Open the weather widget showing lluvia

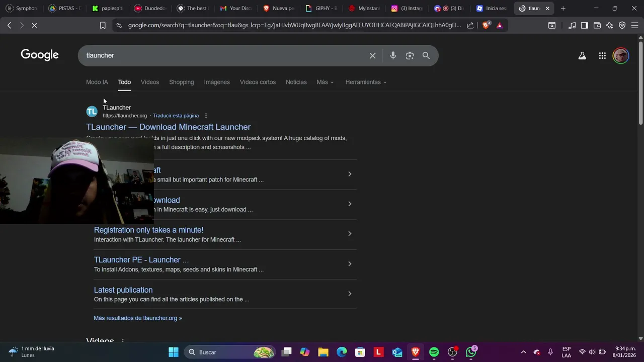[x=31, y=352]
